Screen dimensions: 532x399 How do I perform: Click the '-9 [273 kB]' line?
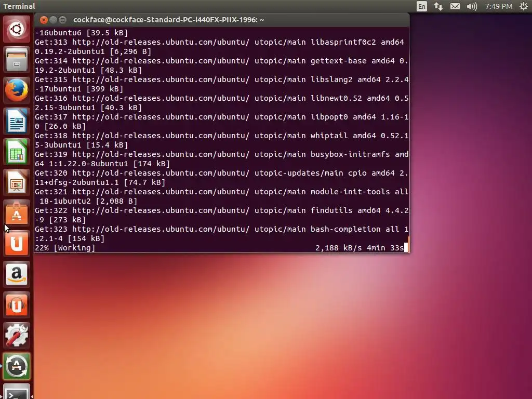pos(60,220)
